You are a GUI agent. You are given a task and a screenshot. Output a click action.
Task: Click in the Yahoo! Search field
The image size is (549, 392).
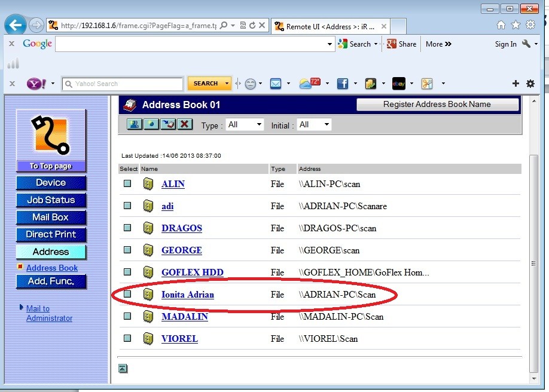(123, 84)
